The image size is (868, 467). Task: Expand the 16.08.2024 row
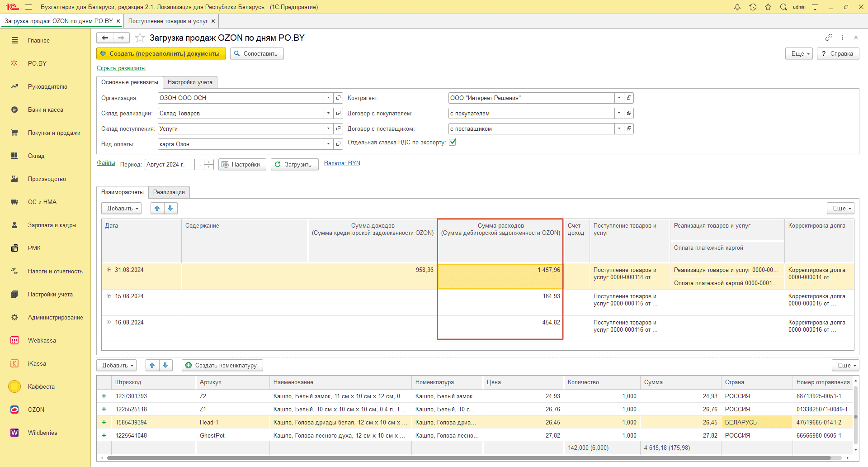point(108,322)
